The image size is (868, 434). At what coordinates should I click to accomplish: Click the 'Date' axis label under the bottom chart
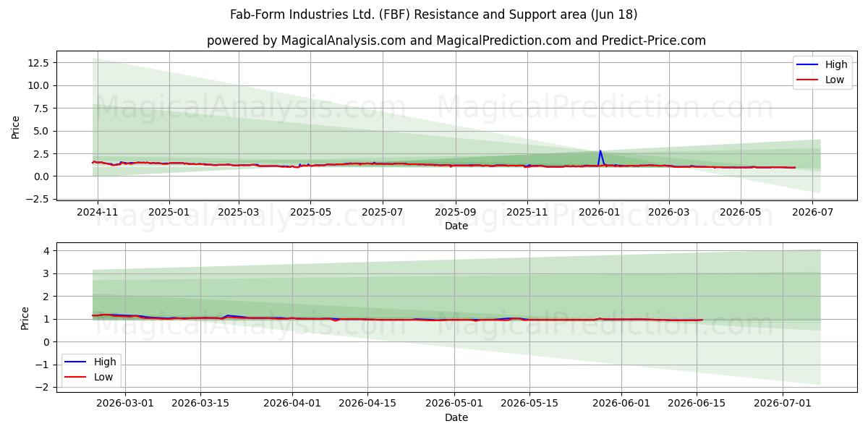[x=456, y=417]
